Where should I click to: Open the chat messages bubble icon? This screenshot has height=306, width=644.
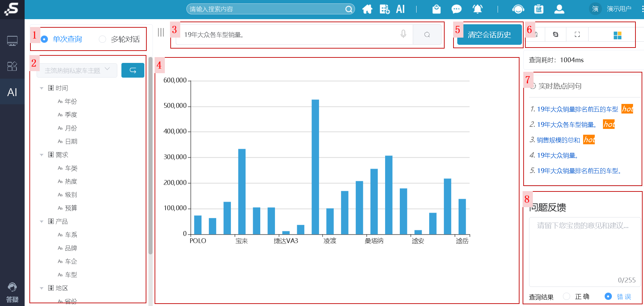click(x=457, y=9)
